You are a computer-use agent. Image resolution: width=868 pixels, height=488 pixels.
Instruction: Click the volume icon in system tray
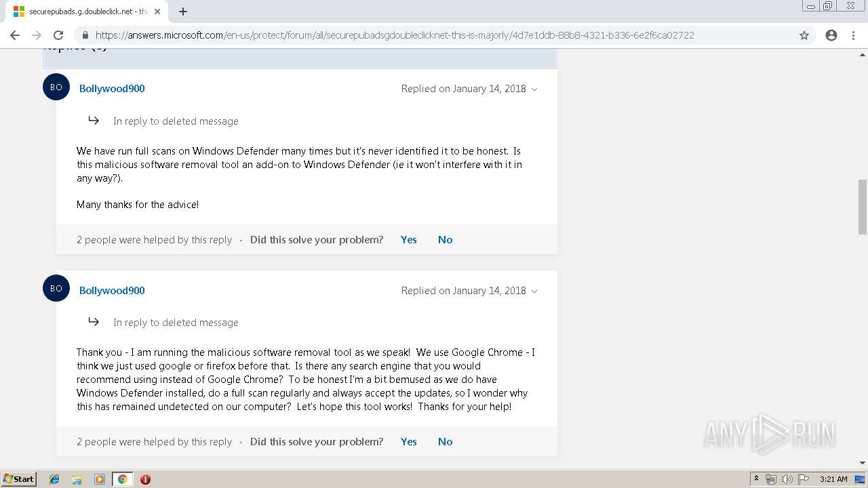coord(787,479)
